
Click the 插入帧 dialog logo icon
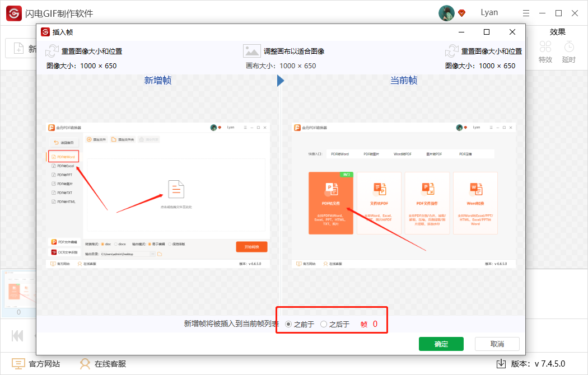click(x=45, y=32)
